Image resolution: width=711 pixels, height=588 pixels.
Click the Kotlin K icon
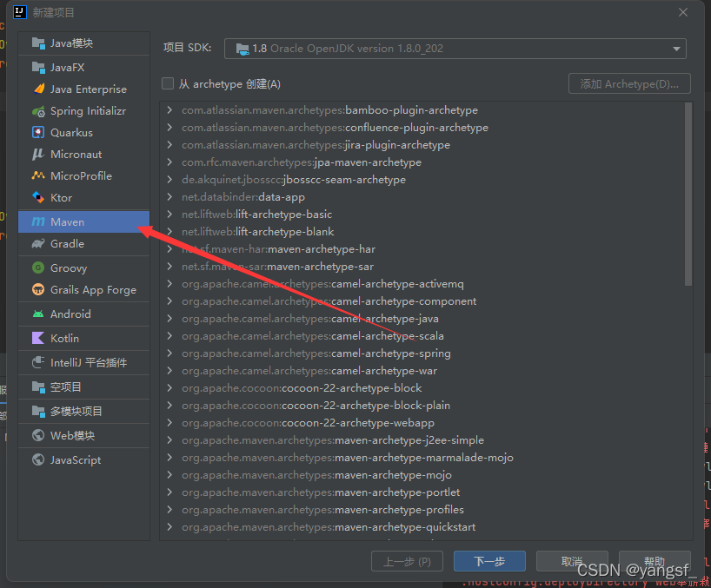coord(38,338)
